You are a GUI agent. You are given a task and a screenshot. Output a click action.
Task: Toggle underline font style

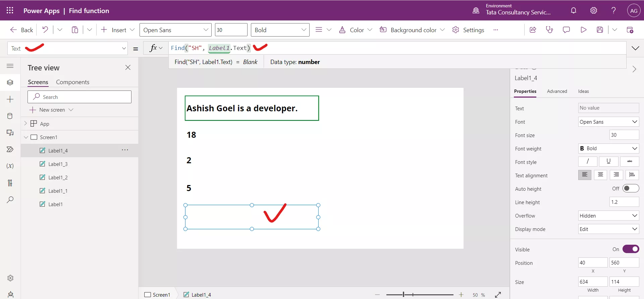[x=608, y=162]
